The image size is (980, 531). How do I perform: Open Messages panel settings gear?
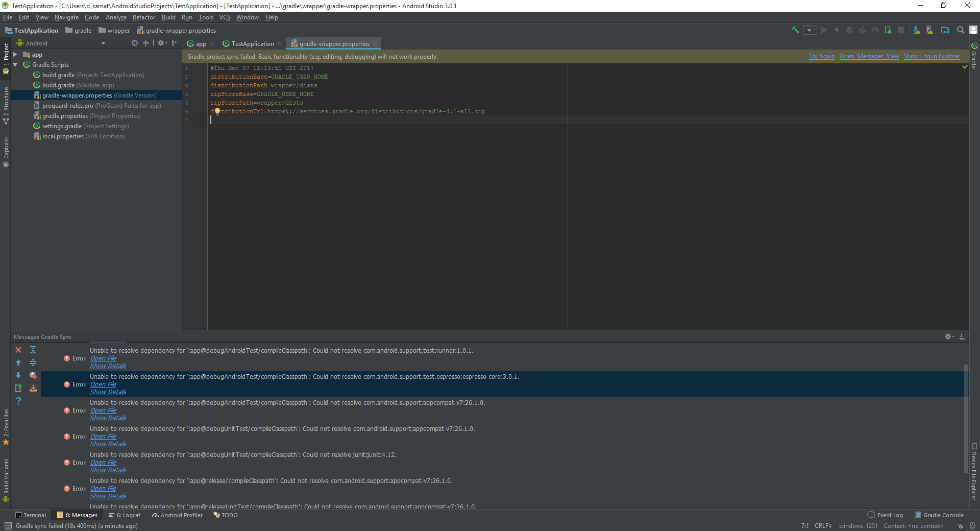click(949, 337)
